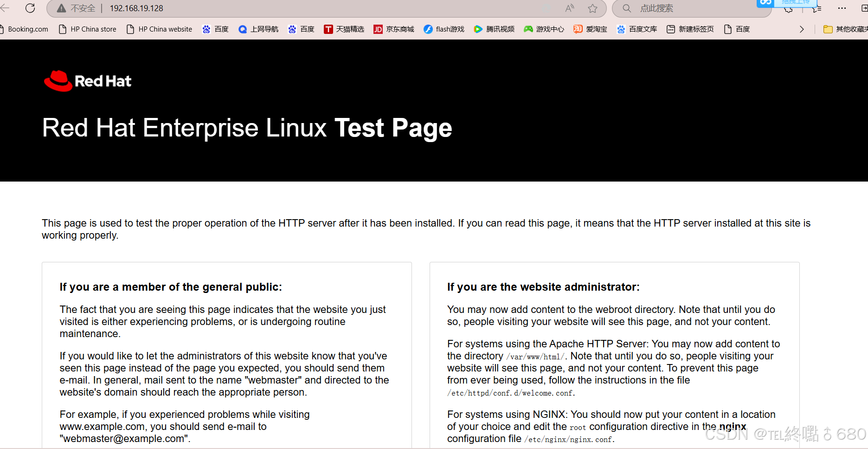Click the search magnifier icon
Viewport: 868px width, 449px height.
tap(627, 8)
